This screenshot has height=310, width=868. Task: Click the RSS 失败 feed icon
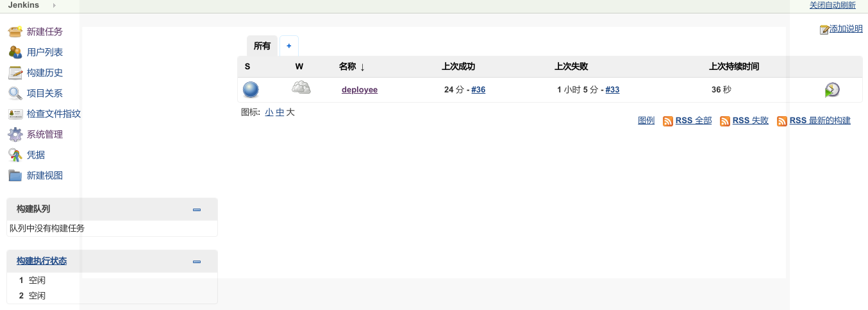725,121
